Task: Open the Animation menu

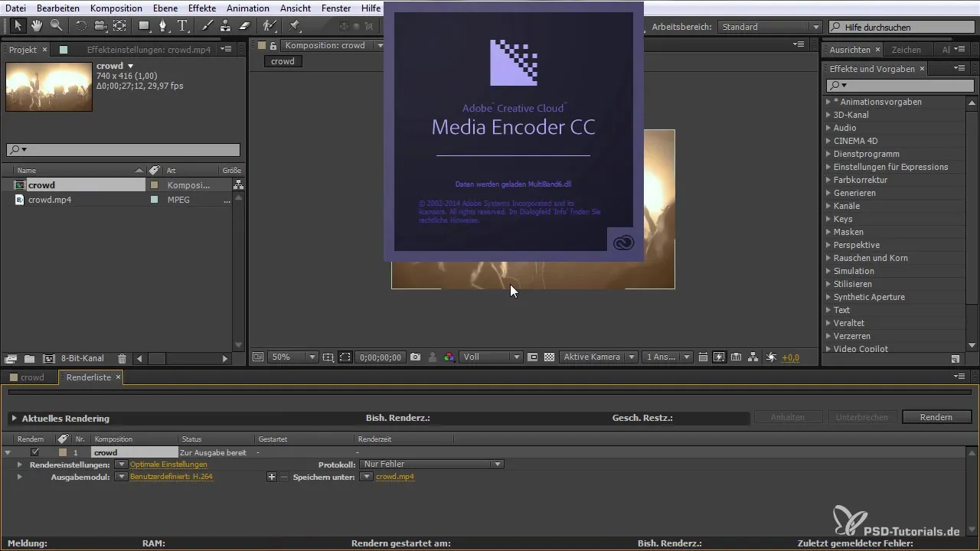Action: [248, 8]
